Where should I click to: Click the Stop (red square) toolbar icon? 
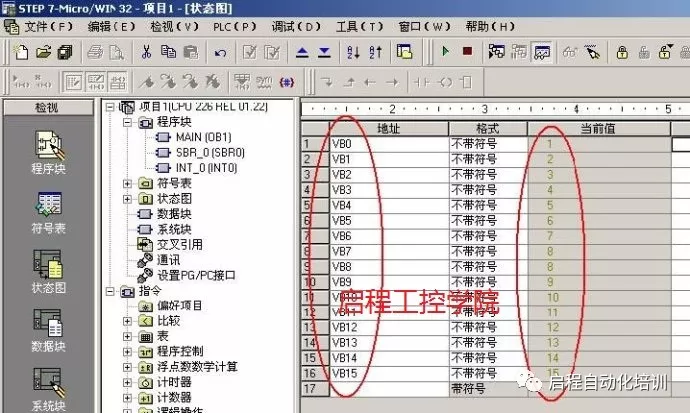tap(465, 51)
